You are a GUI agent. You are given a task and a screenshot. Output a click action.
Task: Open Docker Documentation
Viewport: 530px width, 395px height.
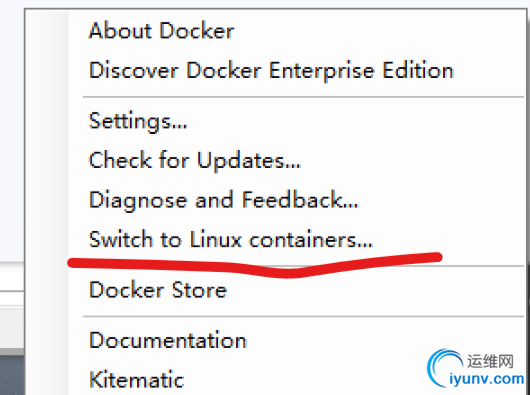(168, 340)
